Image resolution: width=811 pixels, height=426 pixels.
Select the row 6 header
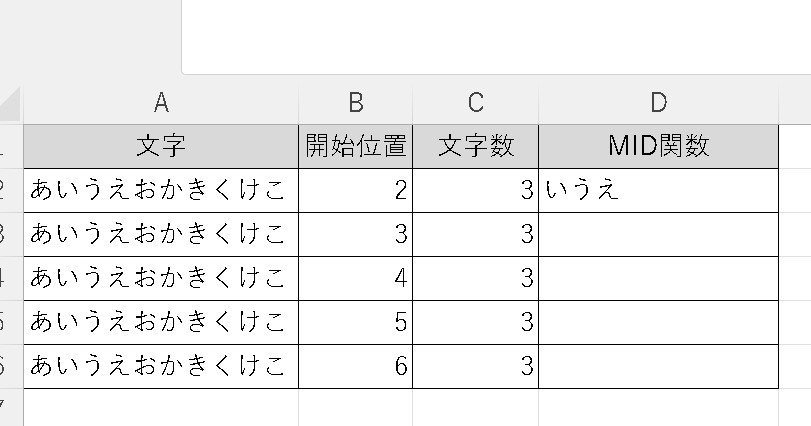click(8, 366)
